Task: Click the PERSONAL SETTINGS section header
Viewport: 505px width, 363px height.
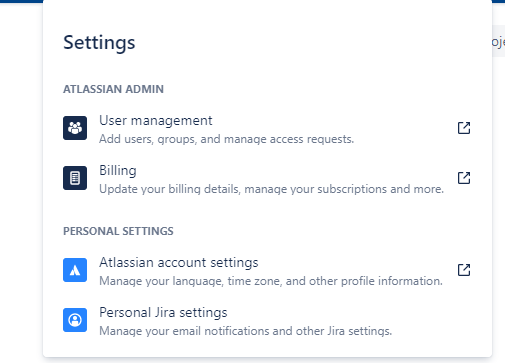Action: (x=118, y=231)
